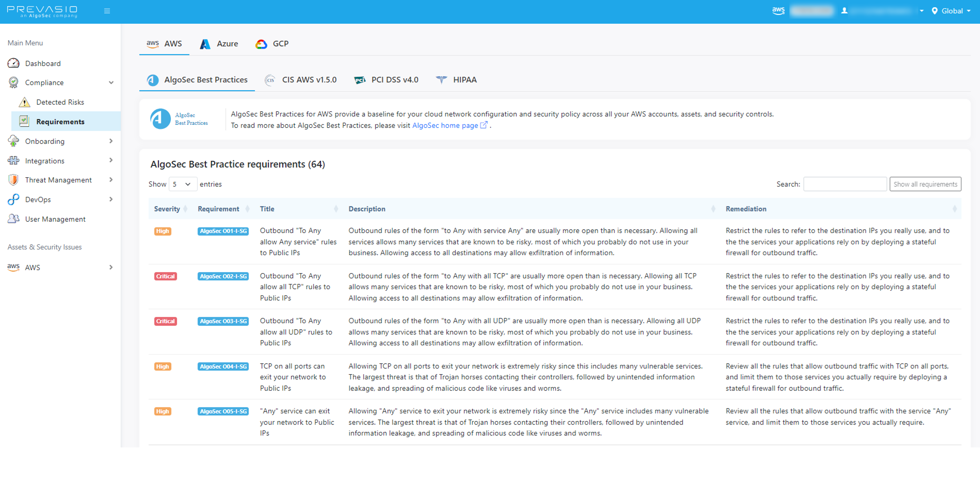980x484 pixels.
Task: Expand the AWS assets menu arrow
Action: [x=111, y=267]
